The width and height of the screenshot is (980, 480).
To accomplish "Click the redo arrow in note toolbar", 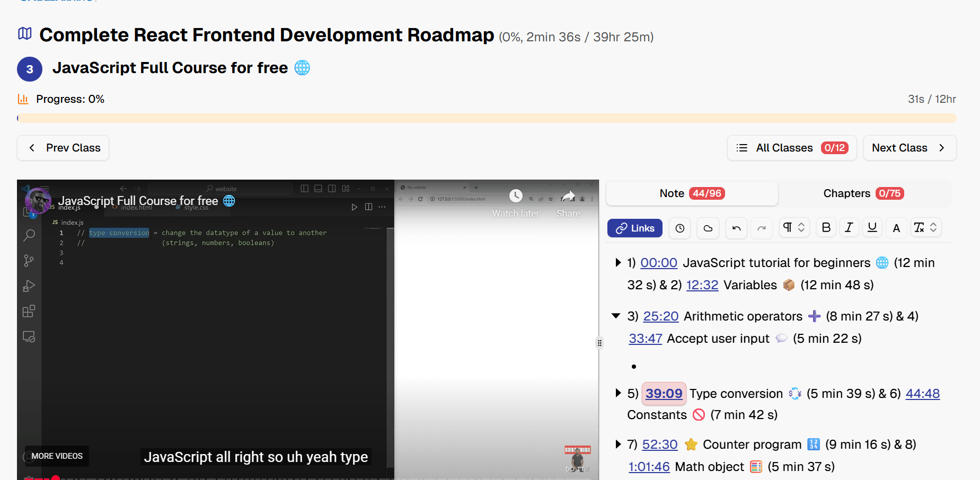I will [x=762, y=228].
